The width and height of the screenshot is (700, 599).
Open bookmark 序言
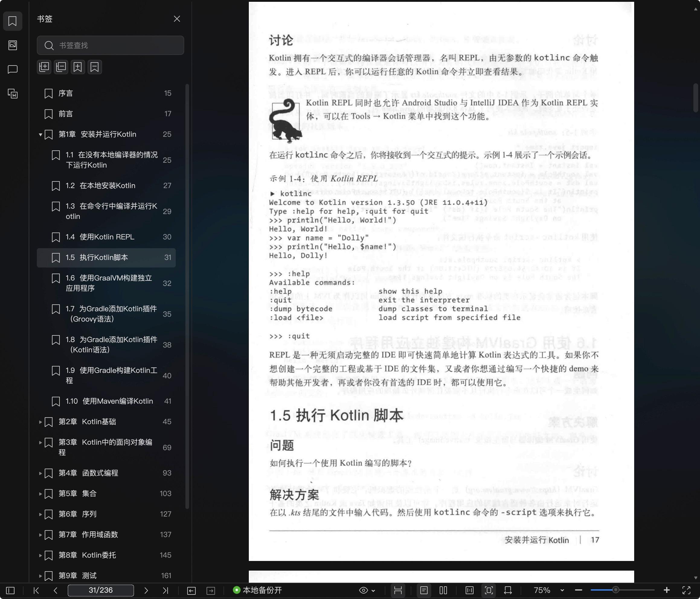106,93
